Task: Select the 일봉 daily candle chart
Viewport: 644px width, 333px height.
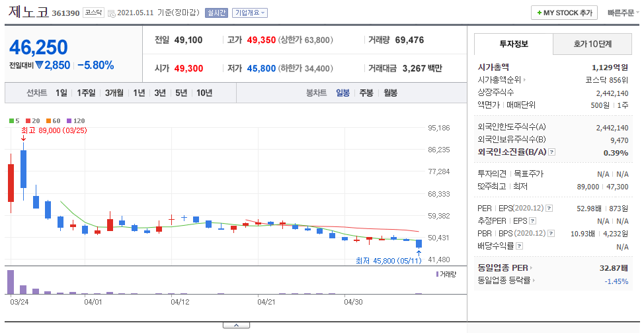Action: point(343,93)
